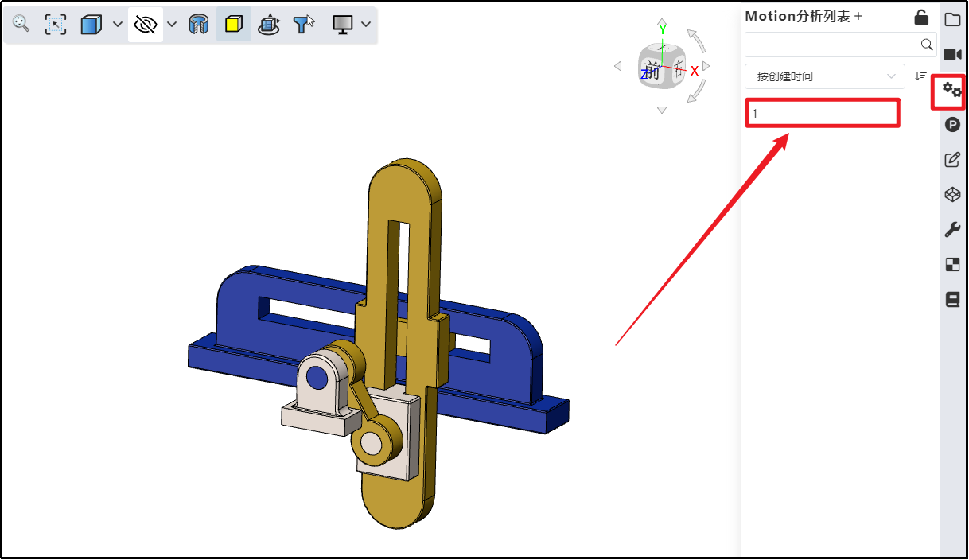Image resolution: width=969 pixels, height=560 pixels.
Task: Switch to the folder sidebar tab
Action: pyautogui.click(x=952, y=19)
